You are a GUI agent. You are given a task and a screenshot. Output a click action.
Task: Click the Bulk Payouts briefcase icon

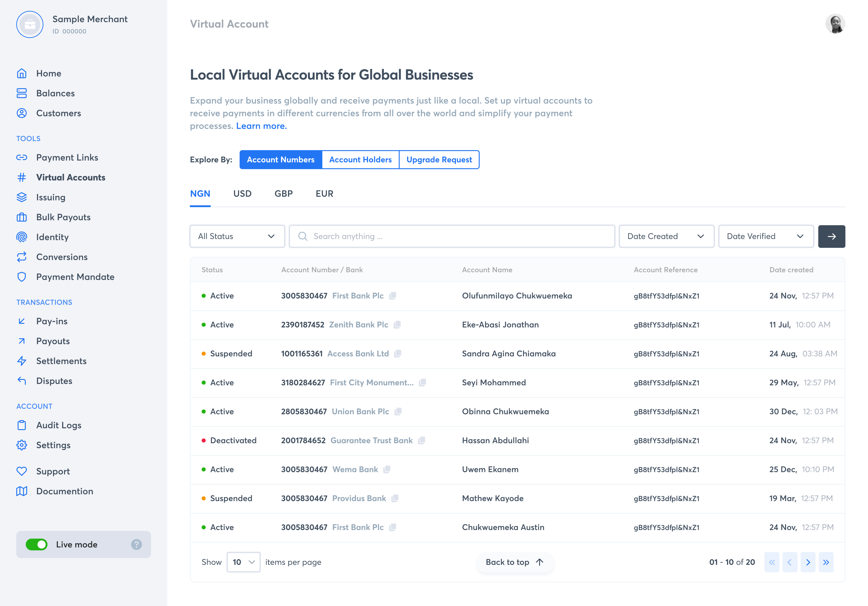tap(21, 217)
